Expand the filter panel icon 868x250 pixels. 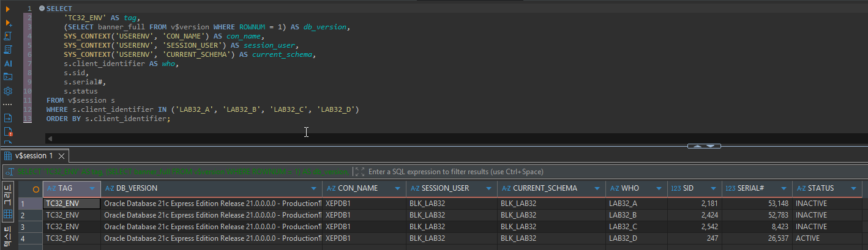360,172
